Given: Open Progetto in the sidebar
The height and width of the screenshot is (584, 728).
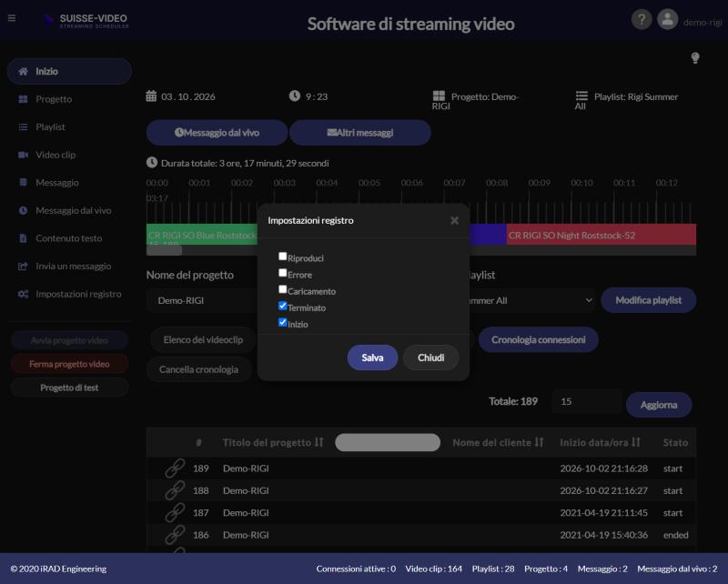Looking at the screenshot, I should click(70, 99).
